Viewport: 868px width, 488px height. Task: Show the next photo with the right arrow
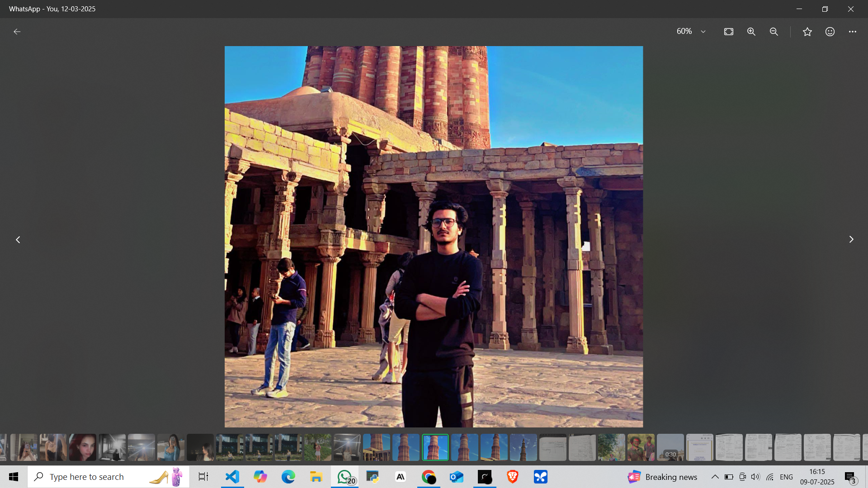pyautogui.click(x=852, y=239)
